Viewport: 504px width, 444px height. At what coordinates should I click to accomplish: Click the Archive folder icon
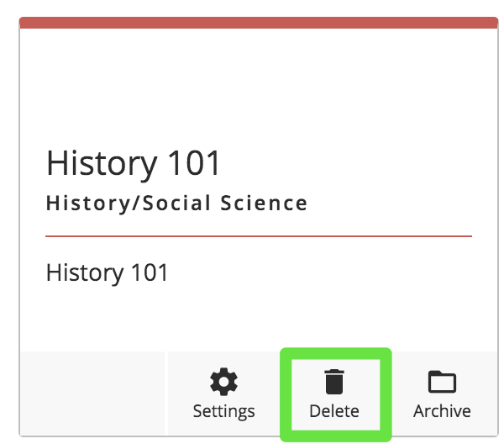pos(442,383)
